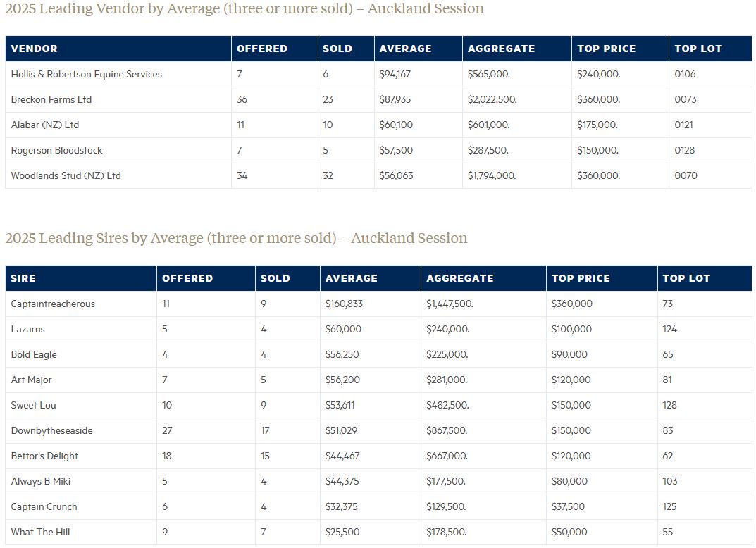Image resolution: width=756 pixels, height=548 pixels.
Task: Click the Sweet Lou sire cell
Action: 34,405
